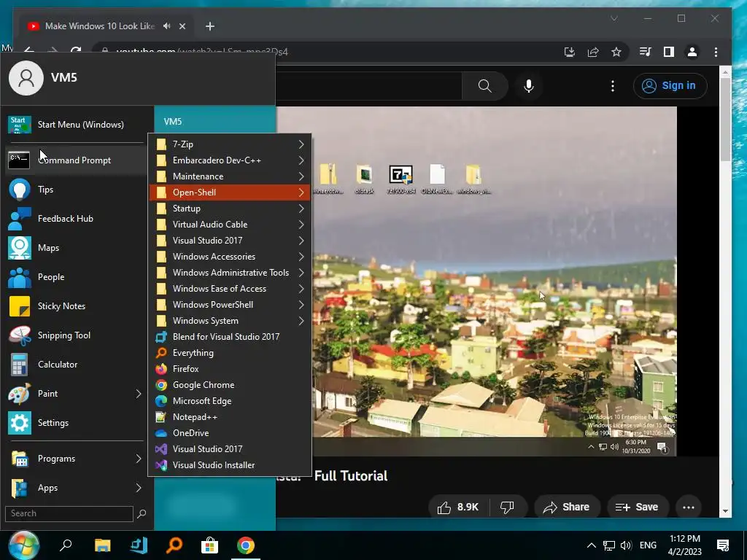The image size is (747, 560).
Task: Save the video to playlist
Action: 638,507
